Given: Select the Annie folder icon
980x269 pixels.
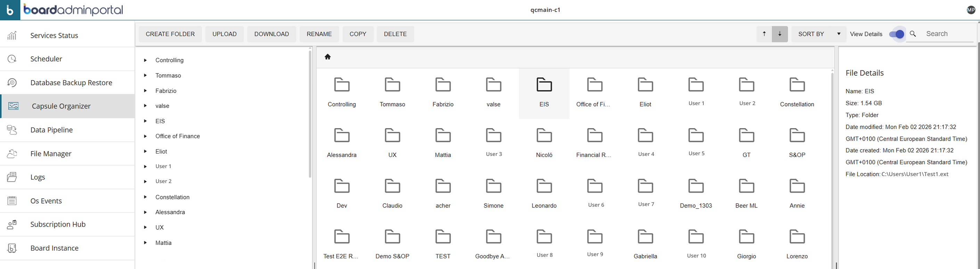Looking at the screenshot, I should coord(797,186).
